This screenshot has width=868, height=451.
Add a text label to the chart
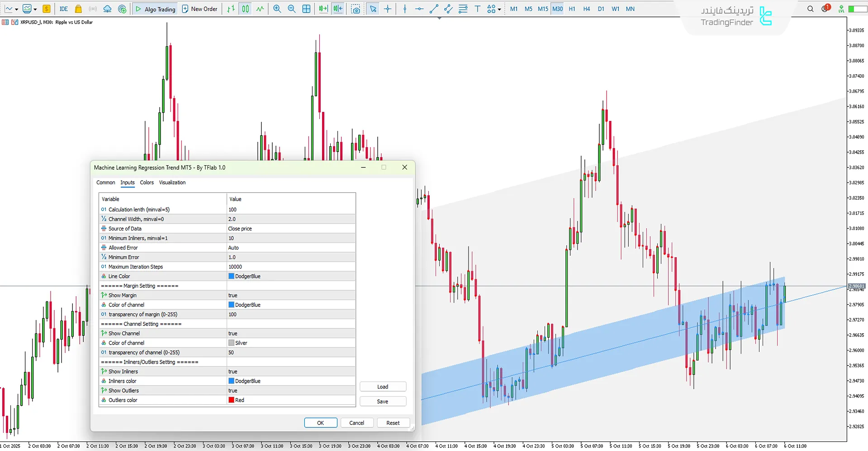click(x=478, y=9)
